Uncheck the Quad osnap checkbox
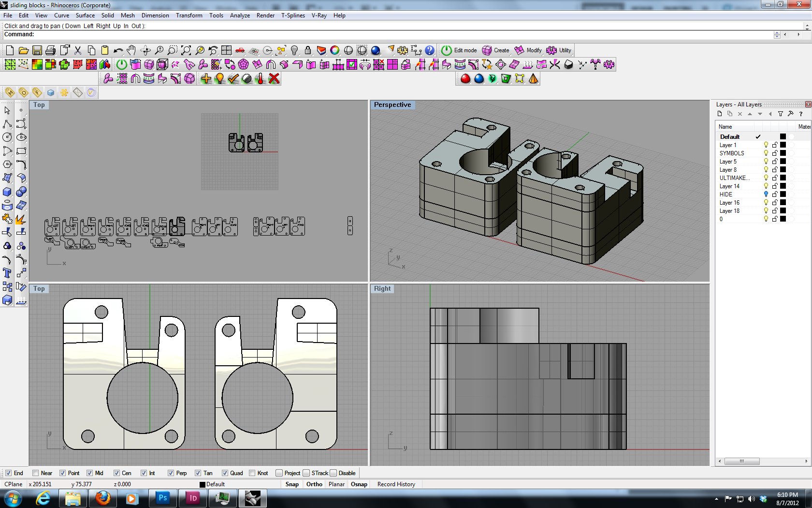 (x=225, y=473)
